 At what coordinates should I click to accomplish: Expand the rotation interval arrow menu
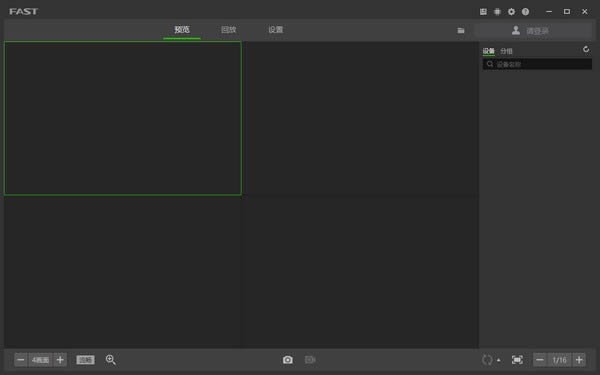[498, 360]
